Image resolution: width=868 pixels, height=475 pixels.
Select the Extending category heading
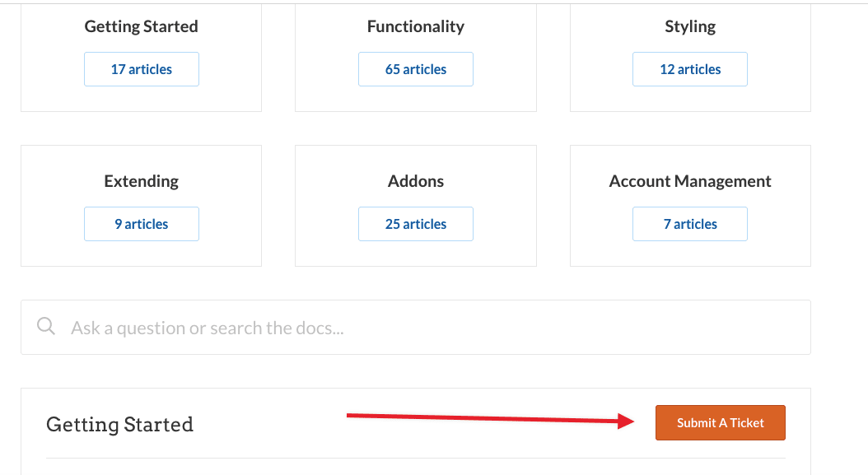pos(141,181)
